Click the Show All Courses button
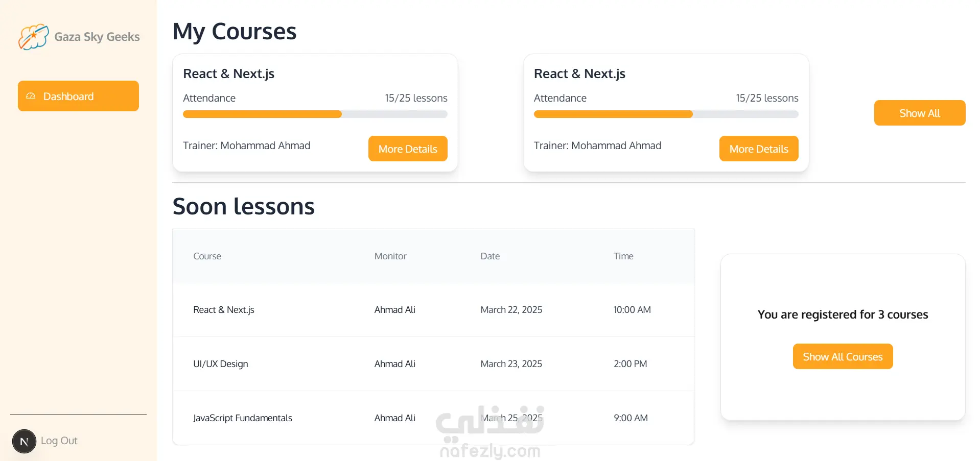980x461 pixels. 842,356
